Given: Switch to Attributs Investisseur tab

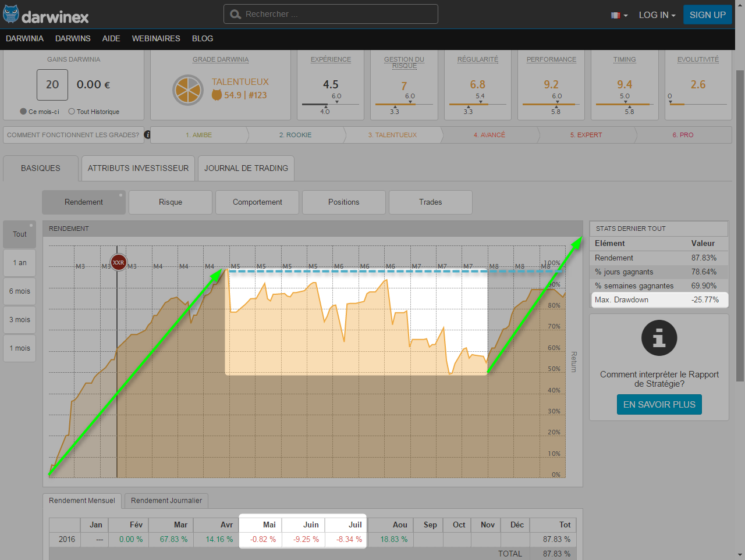Looking at the screenshot, I should point(138,168).
